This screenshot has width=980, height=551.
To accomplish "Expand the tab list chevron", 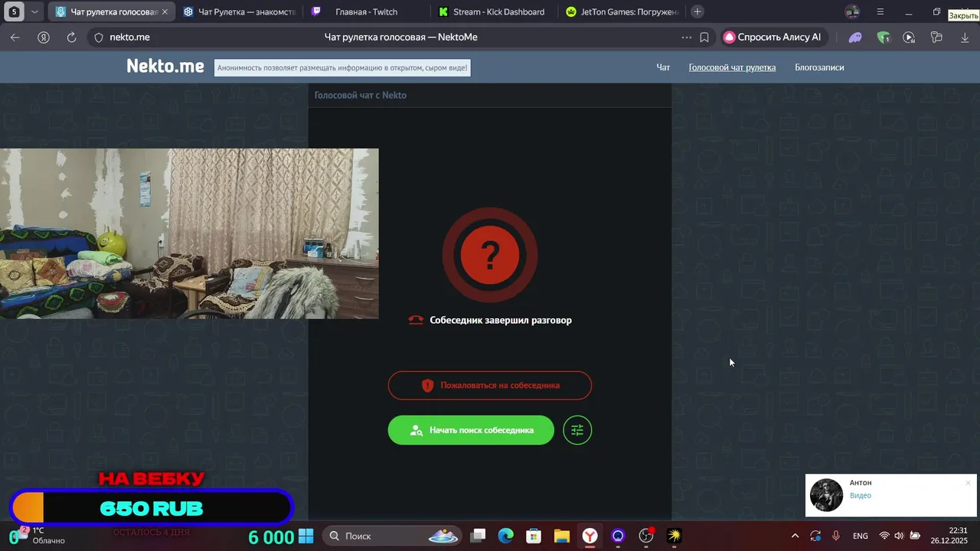I will (x=34, y=11).
